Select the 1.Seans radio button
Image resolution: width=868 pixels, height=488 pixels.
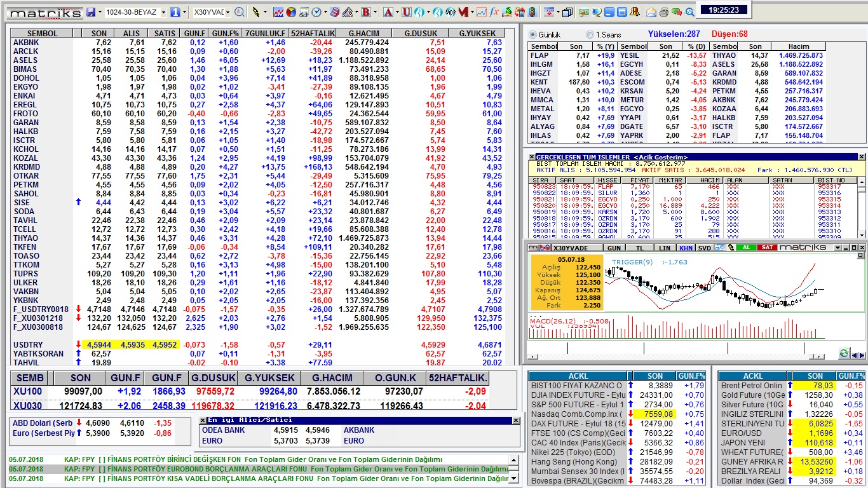(x=589, y=34)
